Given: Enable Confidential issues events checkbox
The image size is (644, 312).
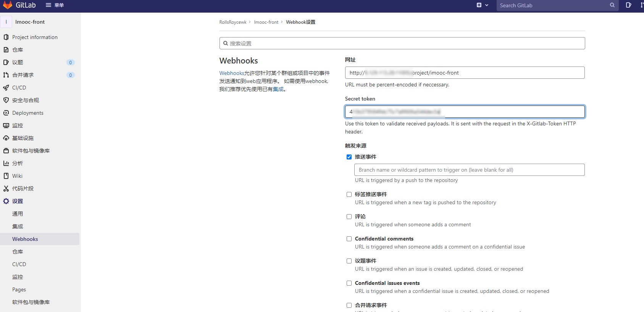Looking at the screenshot, I should click(x=349, y=283).
